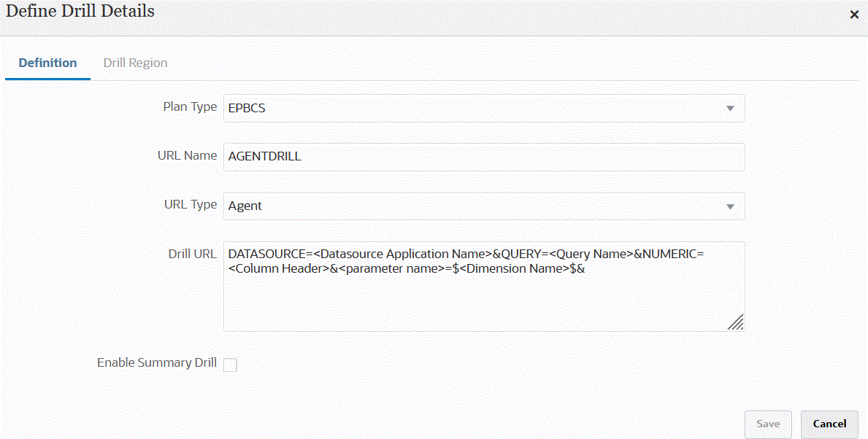The width and height of the screenshot is (868, 439).
Task: Enable the Summary Drill checkbox
Action: (x=230, y=365)
